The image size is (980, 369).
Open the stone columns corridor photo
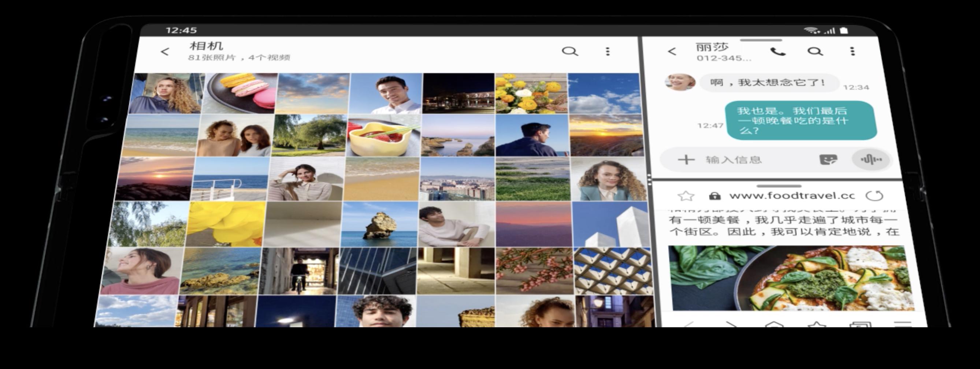(x=456, y=271)
